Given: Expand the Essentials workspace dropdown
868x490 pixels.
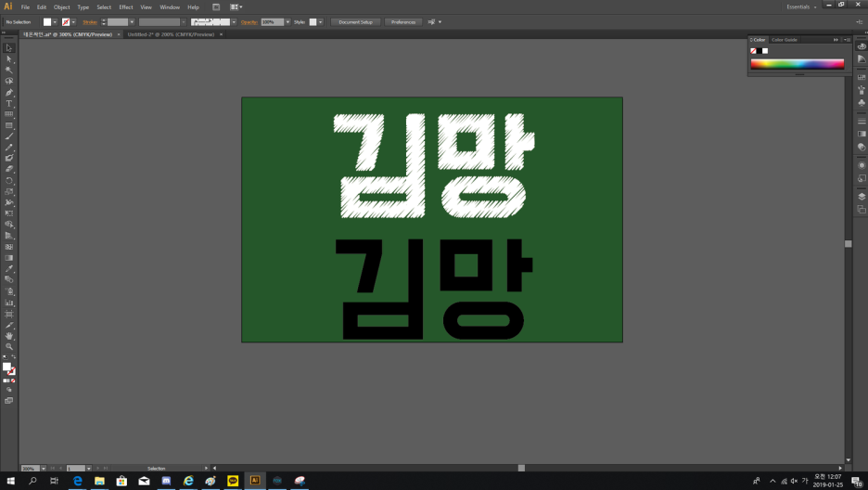Looking at the screenshot, I should 802,6.
